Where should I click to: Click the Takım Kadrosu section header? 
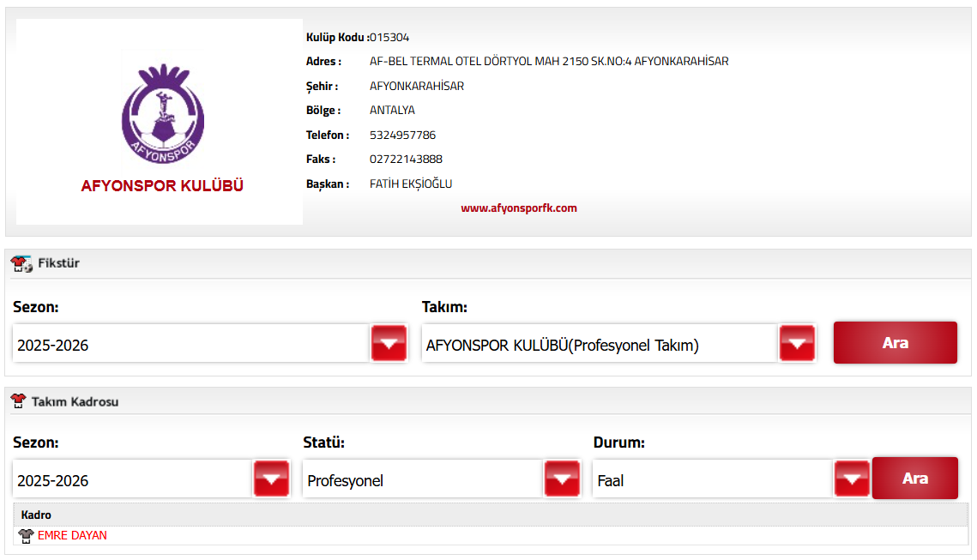tap(489, 401)
